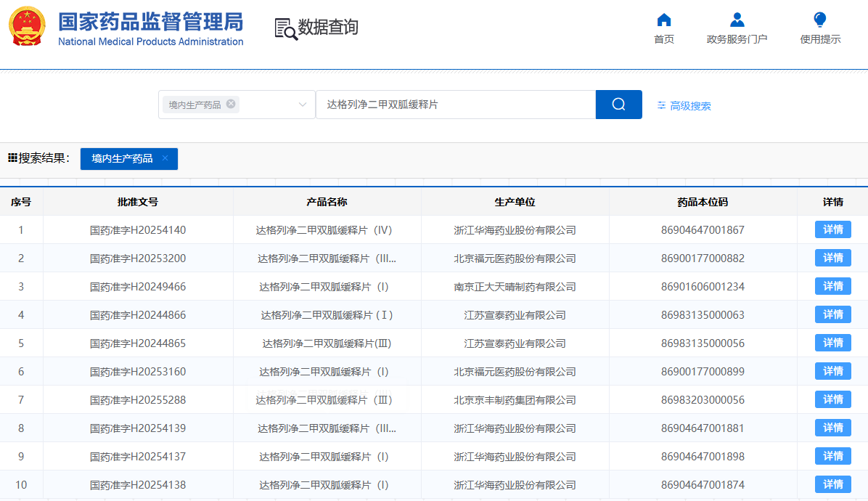The image size is (868, 501).
Task: Open 详情 for 国药准字H20253200
Action: pyautogui.click(x=832, y=258)
